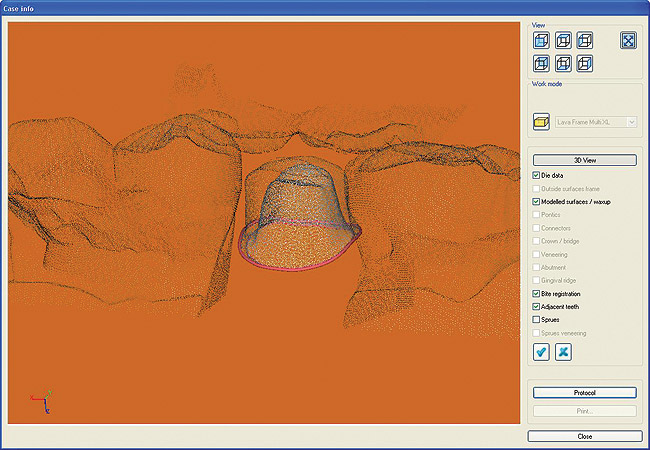
Task: Select the front-face cube view icon
Action: click(x=541, y=41)
